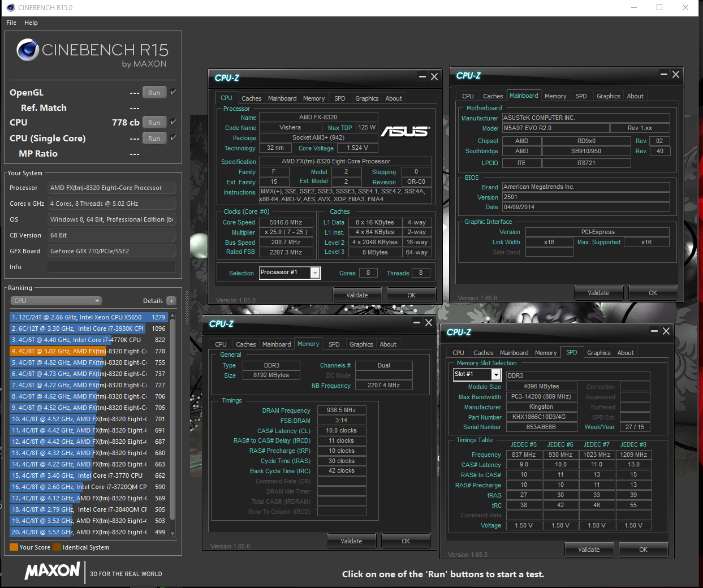The width and height of the screenshot is (703, 588).
Task: Select ranking entry Intel Core i7-3770 CPU
Action: [x=88, y=475]
